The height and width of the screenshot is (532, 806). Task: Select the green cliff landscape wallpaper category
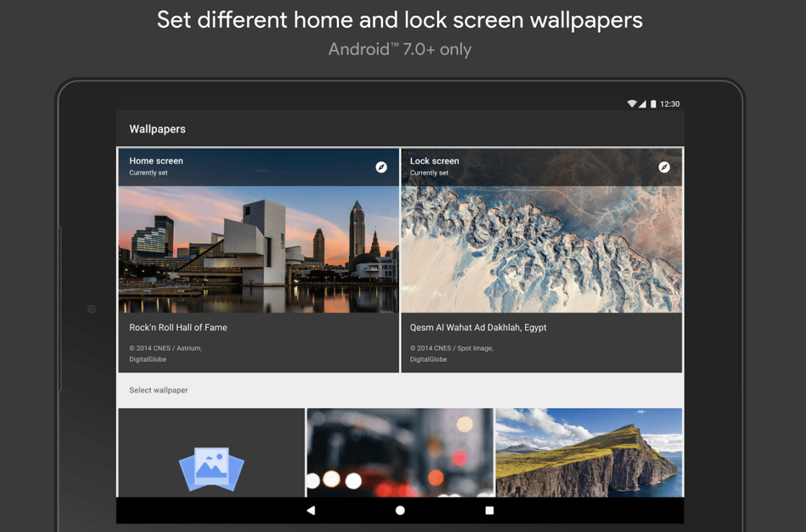click(x=589, y=453)
